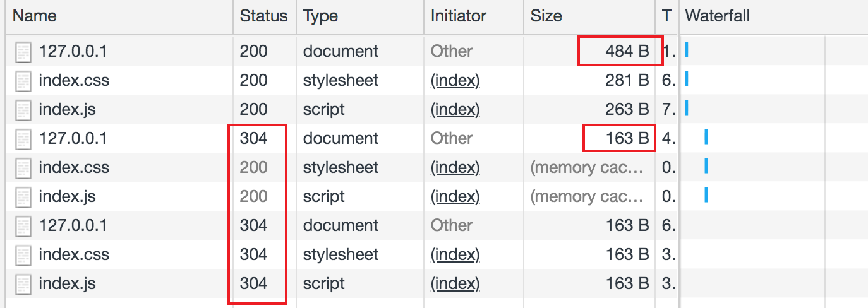Select the index.css name in its memory cache row
Image resolution: width=868 pixels, height=308 pixels.
click(x=74, y=168)
